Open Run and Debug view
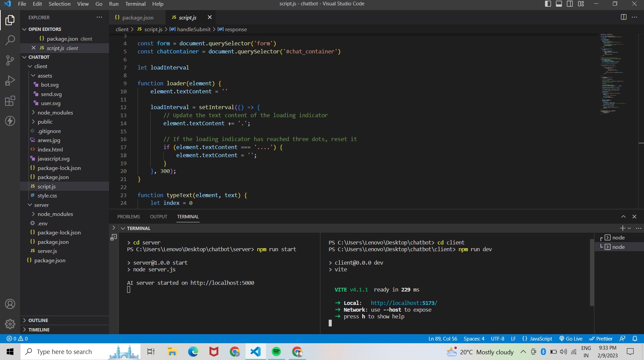The width and height of the screenshot is (644, 360). point(10,81)
